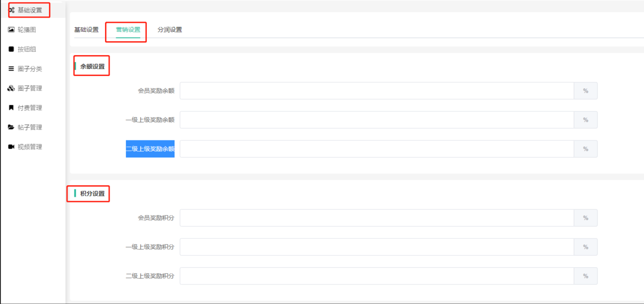The width and height of the screenshot is (644, 304).
Task: Click the video camera icon for 视频管理
Action: [11, 147]
